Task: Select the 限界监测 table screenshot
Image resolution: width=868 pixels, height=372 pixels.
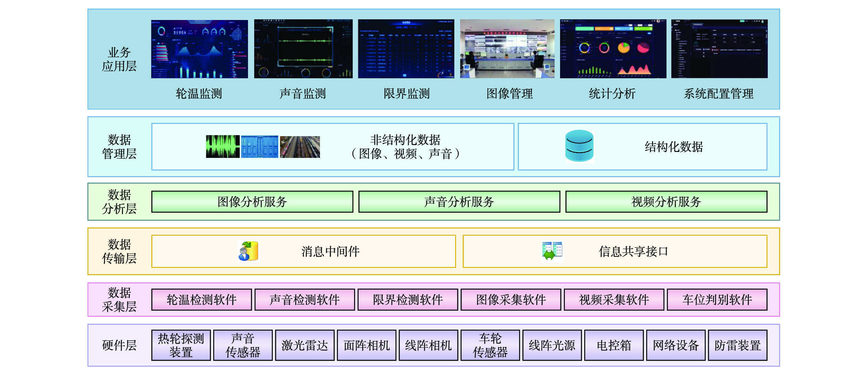Action: (406, 49)
